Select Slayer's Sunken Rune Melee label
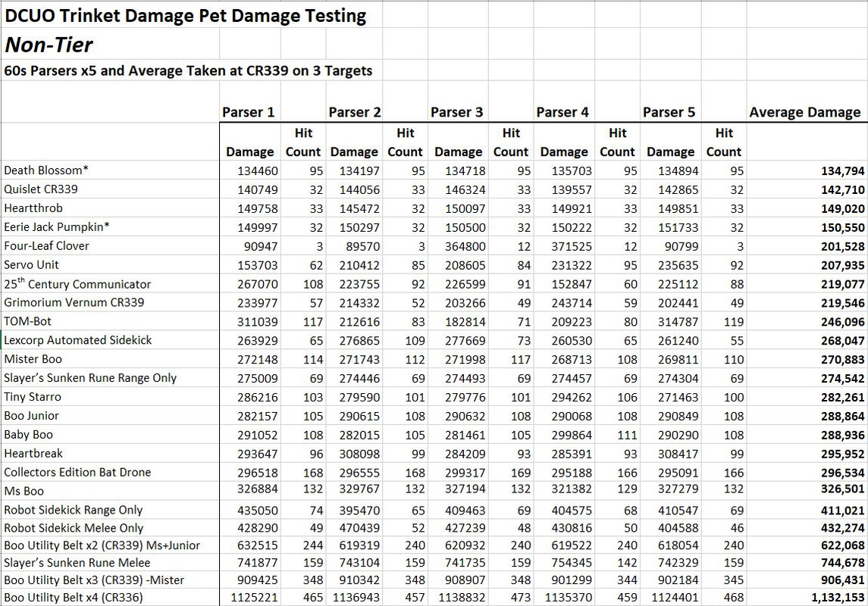Image resolution: width=868 pixels, height=606 pixels. point(77,562)
